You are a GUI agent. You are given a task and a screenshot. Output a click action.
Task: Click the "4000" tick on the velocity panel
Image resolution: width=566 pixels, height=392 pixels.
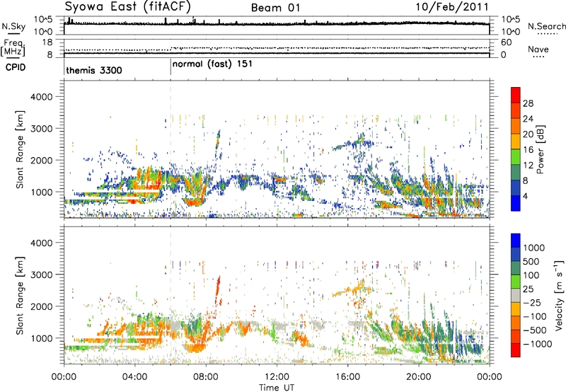pos(41,243)
